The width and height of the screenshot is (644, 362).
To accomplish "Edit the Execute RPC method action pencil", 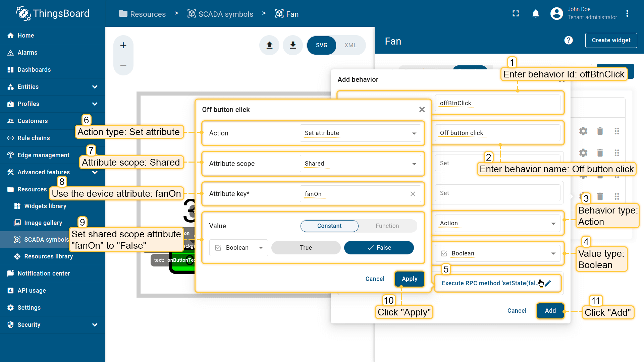I will 548,284.
